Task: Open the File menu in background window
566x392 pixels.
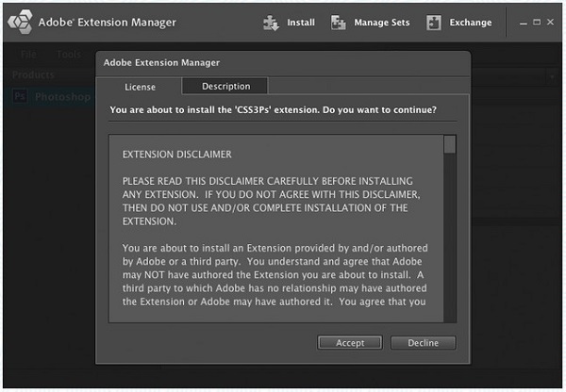Action: click(28, 55)
